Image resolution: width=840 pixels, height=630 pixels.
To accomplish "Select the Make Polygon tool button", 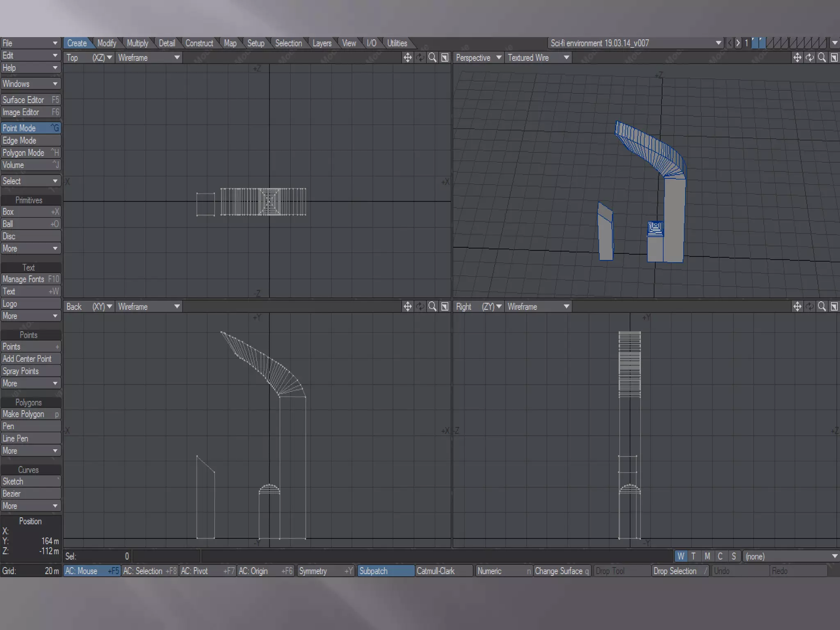I will coord(30,414).
